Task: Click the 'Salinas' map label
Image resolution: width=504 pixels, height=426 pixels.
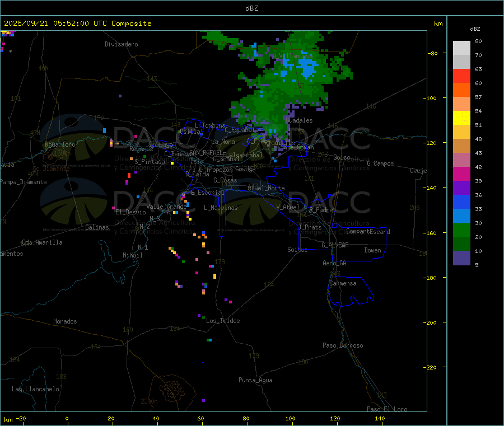Action: [97, 227]
